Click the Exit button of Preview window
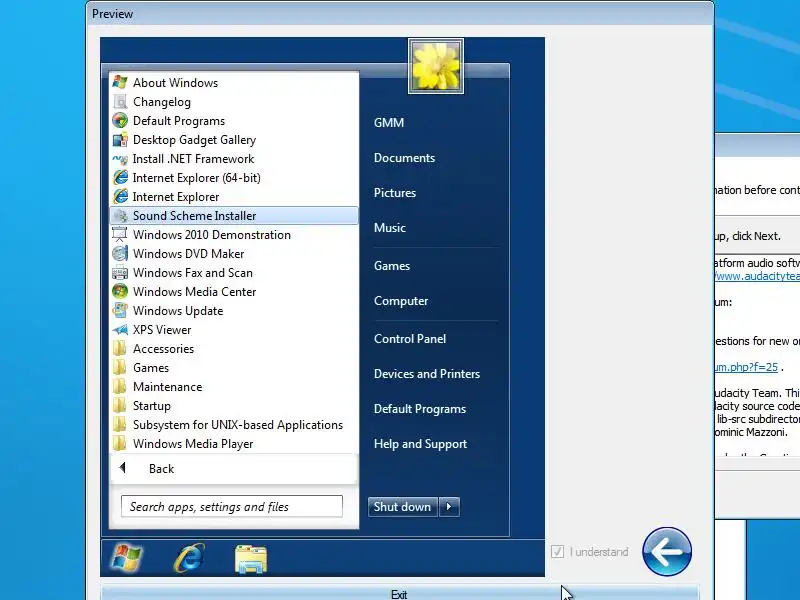The width and height of the screenshot is (800, 600). point(399,593)
